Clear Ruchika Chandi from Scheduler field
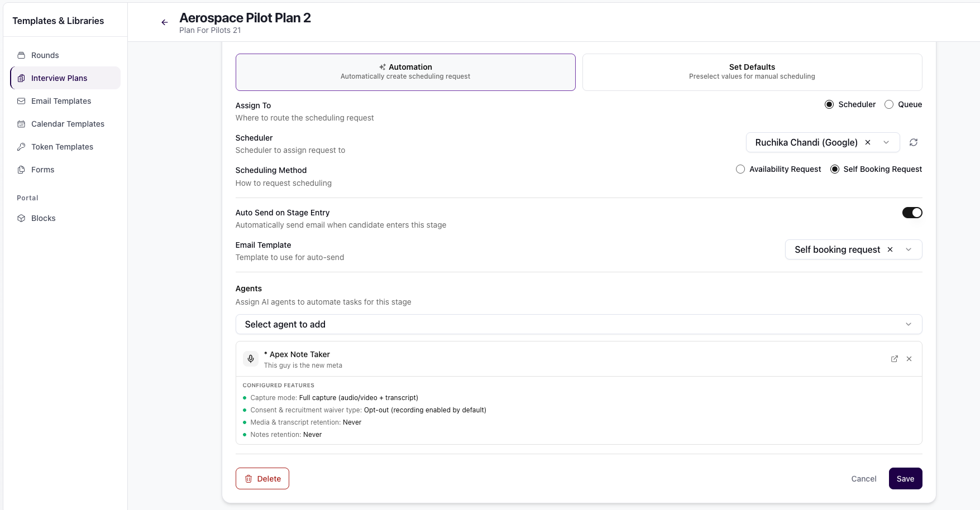This screenshot has height=510, width=980. 868,142
